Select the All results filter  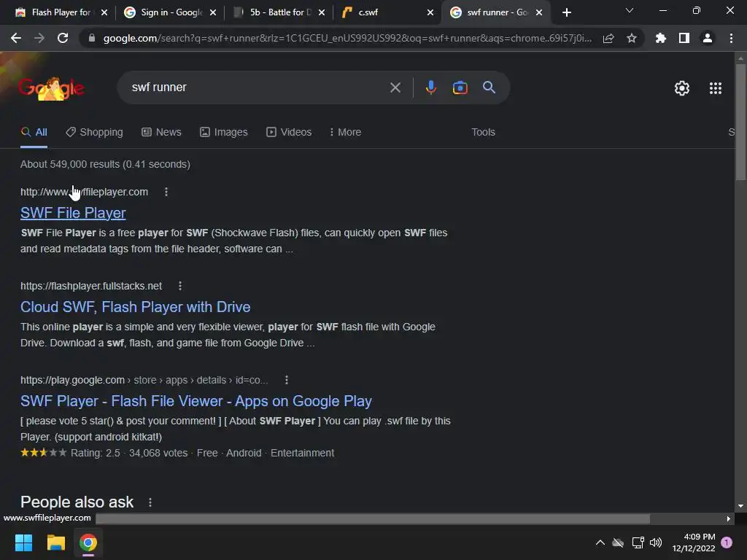(x=34, y=132)
